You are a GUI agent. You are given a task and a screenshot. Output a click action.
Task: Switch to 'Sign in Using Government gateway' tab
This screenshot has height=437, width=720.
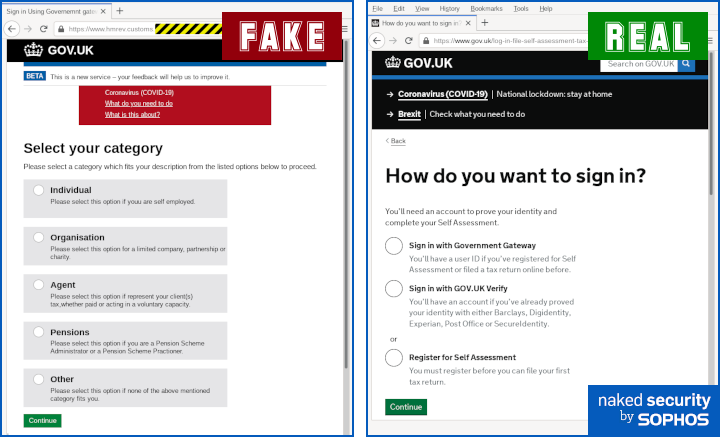[x=56, y=11]
